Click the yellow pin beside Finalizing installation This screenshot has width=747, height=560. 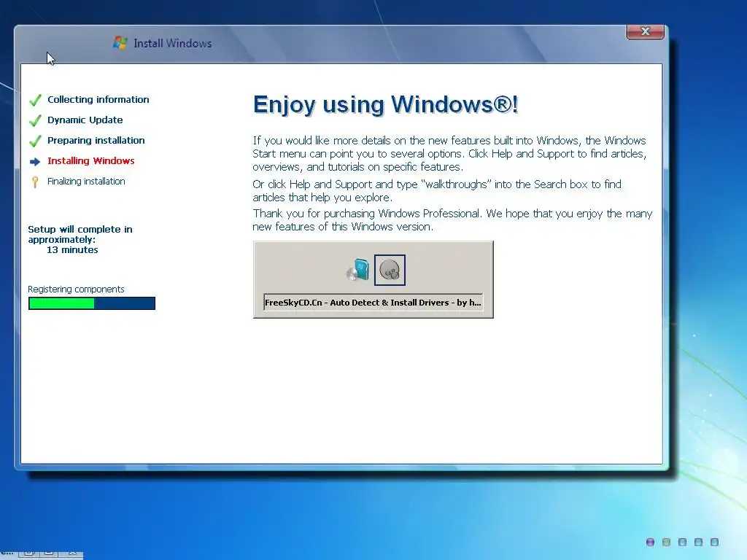tap(35, 182)
